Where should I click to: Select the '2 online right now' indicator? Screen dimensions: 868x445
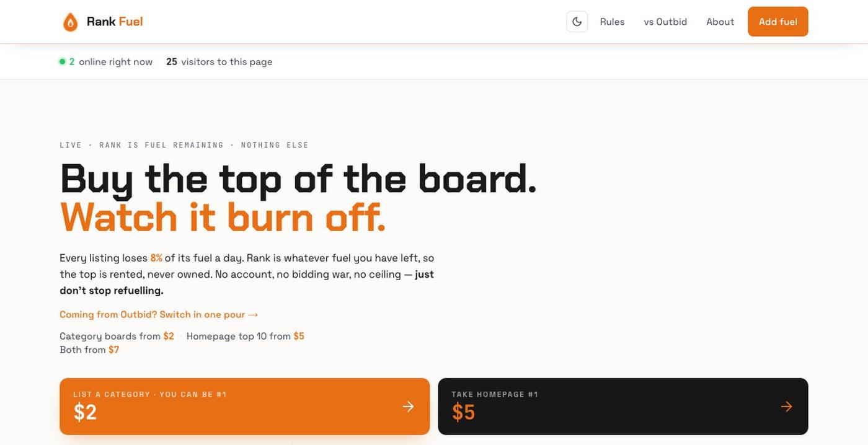[106, 61]
